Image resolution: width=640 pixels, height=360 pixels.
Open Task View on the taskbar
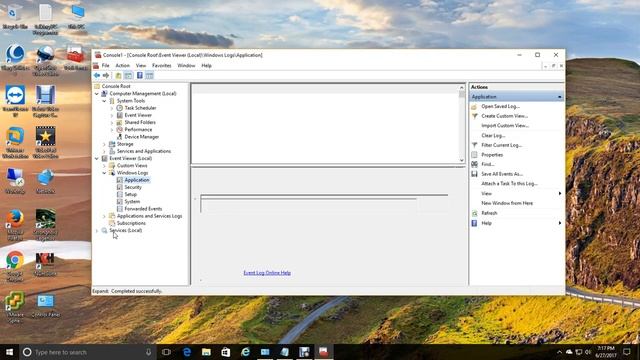click(x=166, y=352)
